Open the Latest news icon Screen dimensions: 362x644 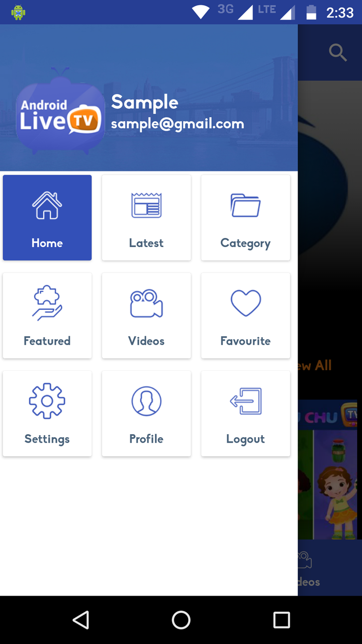[x=146, y=205]
